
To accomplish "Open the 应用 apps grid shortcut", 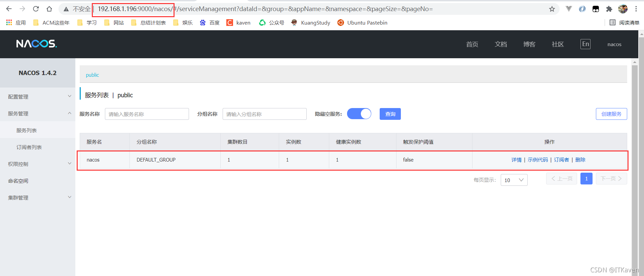I will click(x=16, y=23).
